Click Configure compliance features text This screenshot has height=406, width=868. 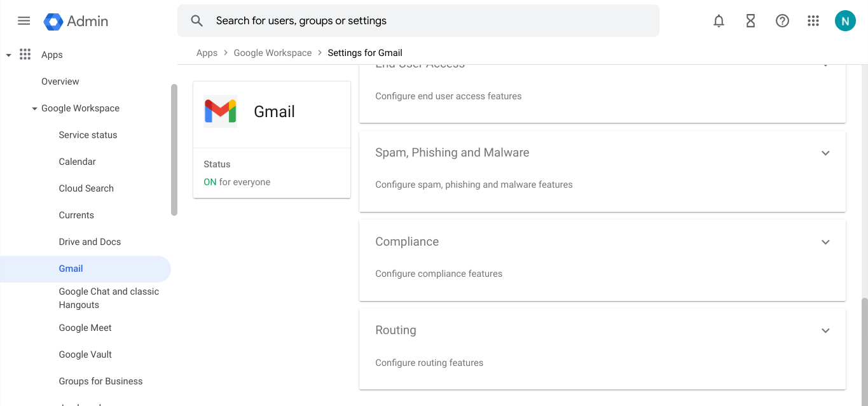[x=439, y=274]
